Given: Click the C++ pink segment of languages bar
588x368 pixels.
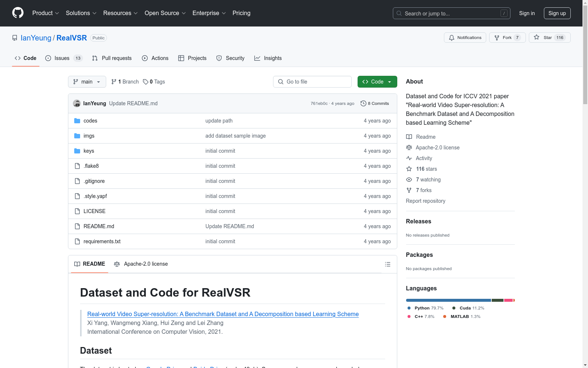Looking at the screenshot, I should tap(509, 300).
